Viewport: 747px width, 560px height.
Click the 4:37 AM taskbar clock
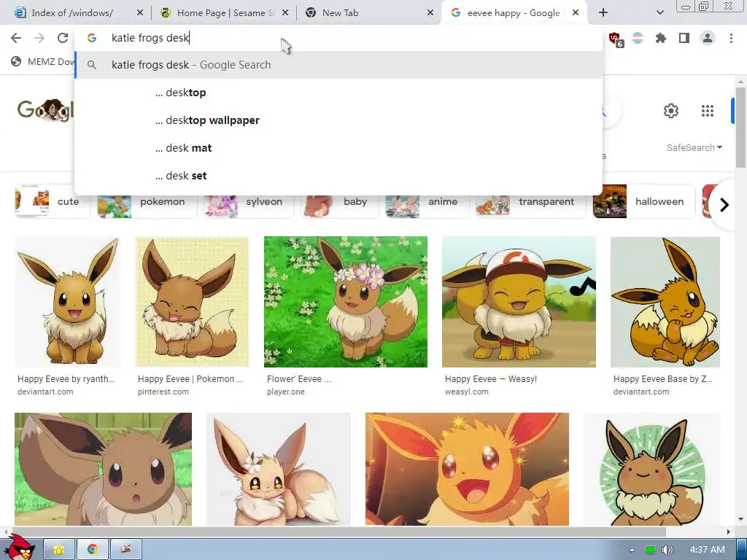707,550
